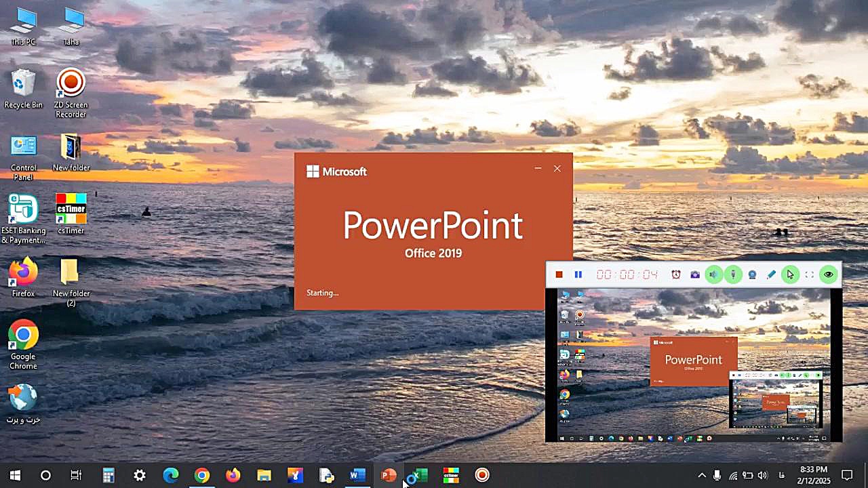Stop the screen recording
This screenshot has height=488, width=868.
click(559, 274)
